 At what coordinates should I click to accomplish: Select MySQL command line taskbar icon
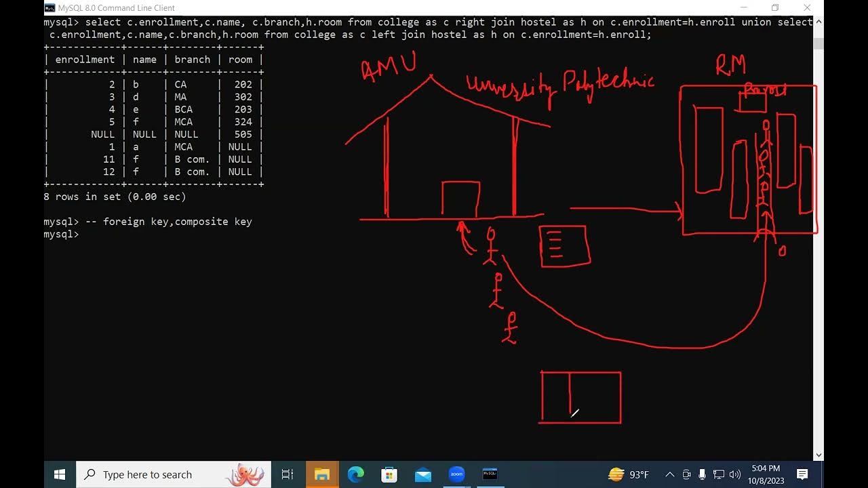[490, 474]
